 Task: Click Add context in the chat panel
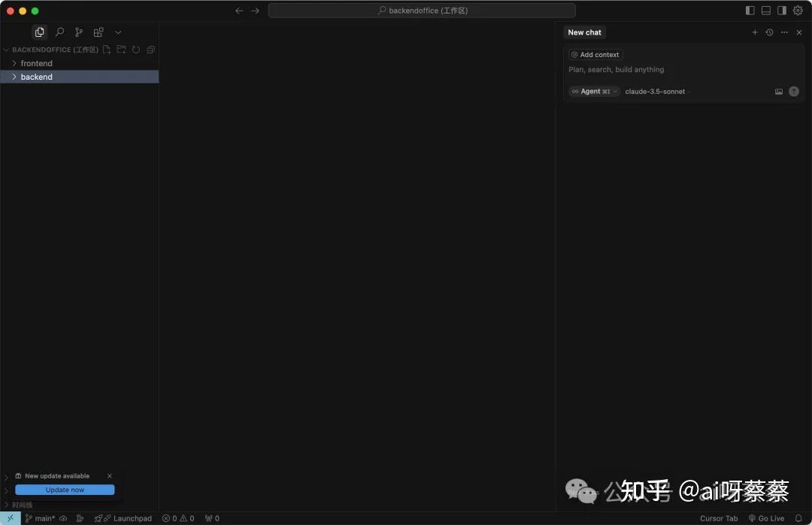point(595,54)
